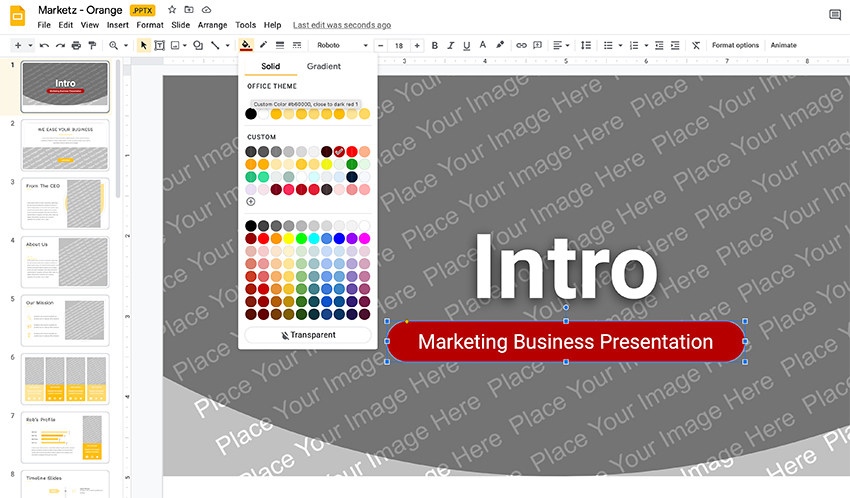Screen dimensions: 850x498
Task: Choose the select arrow cursor tool
Action: click(143, 46)
